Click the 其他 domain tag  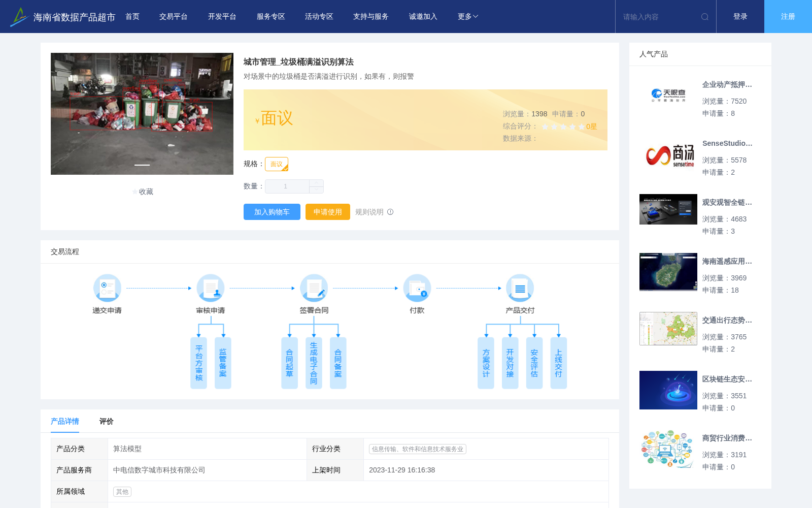[x=122, y=492]
